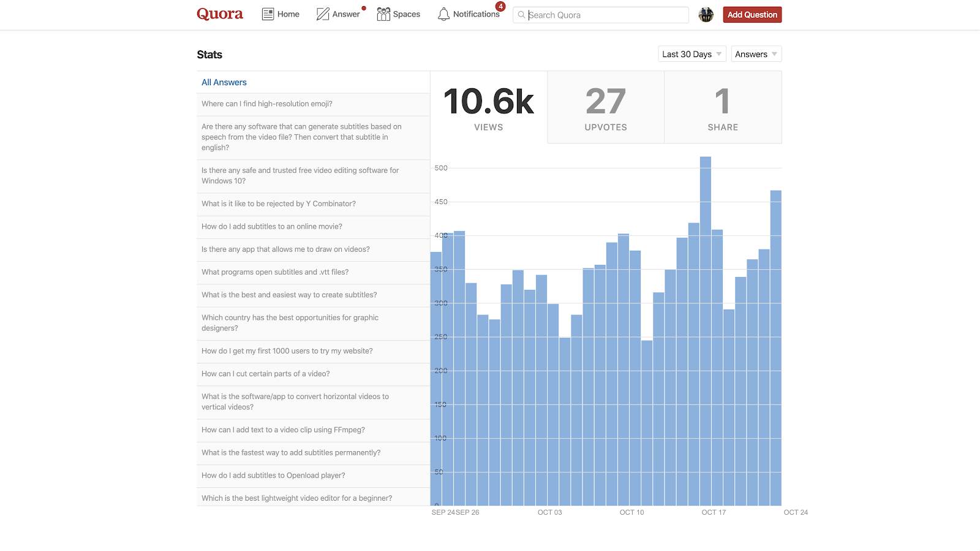Open 'app that allows me to draw on videos'
The image size is (980, 551).
tap(313, 249)
